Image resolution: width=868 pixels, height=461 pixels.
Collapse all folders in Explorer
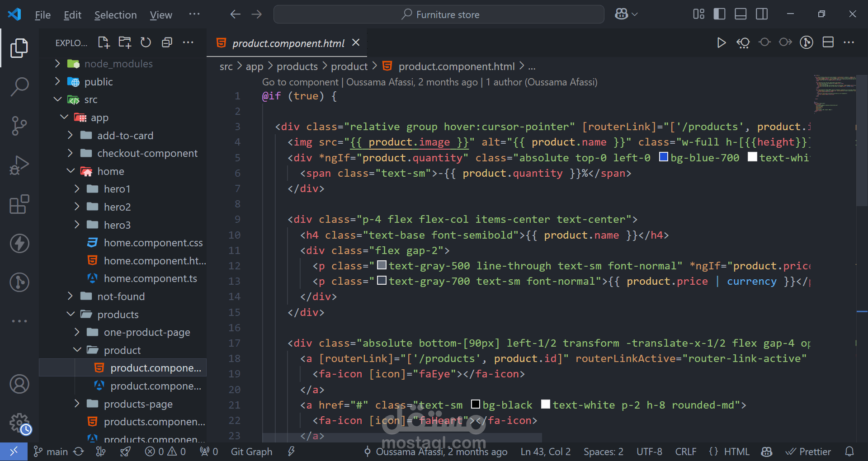pos(167,42)
